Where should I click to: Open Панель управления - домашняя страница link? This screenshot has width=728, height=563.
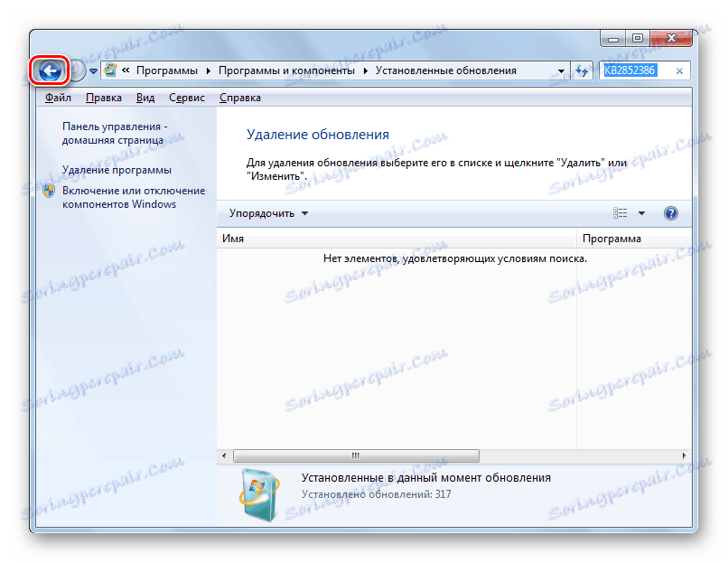pyautogui.click(x=115, y=134)
